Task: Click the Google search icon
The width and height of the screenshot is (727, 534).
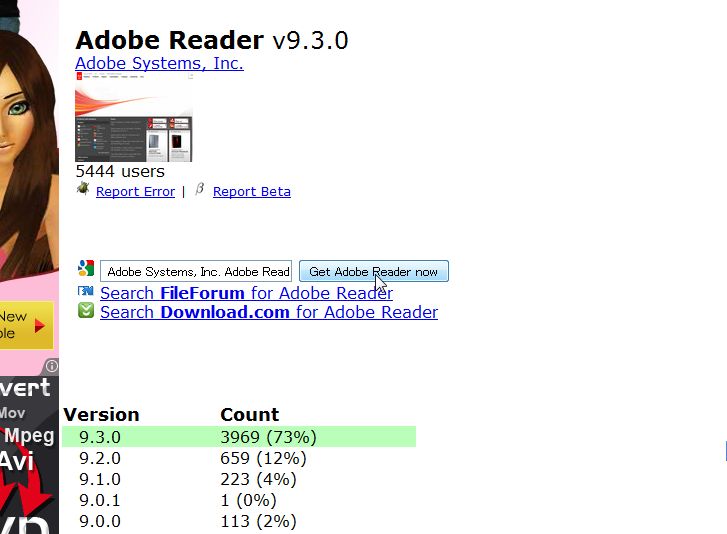Action: [86, 268]
